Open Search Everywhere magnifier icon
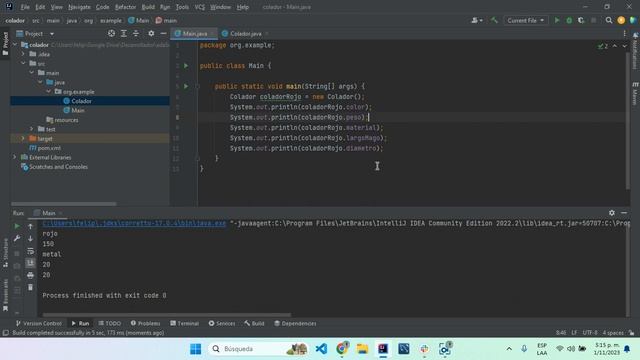The height and width of the screenshot is (360, 640). [609, 20]
